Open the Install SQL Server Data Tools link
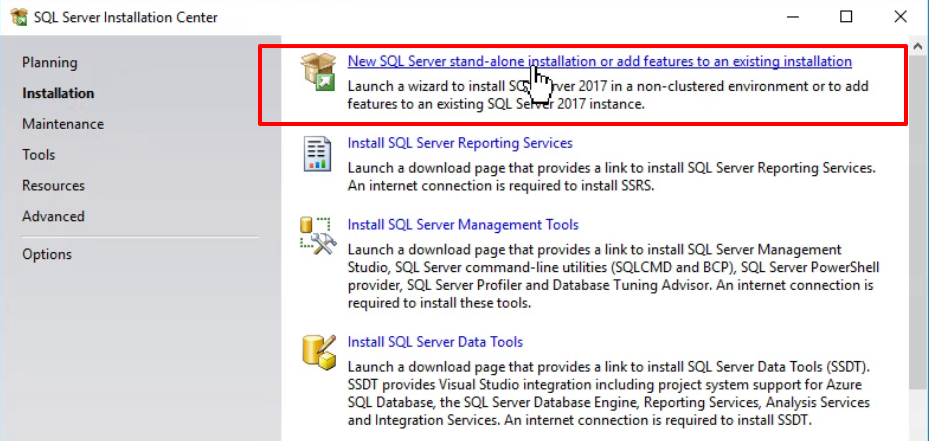Image resolution: width=929 pixels, height=441 pixels. click(435, 342)
